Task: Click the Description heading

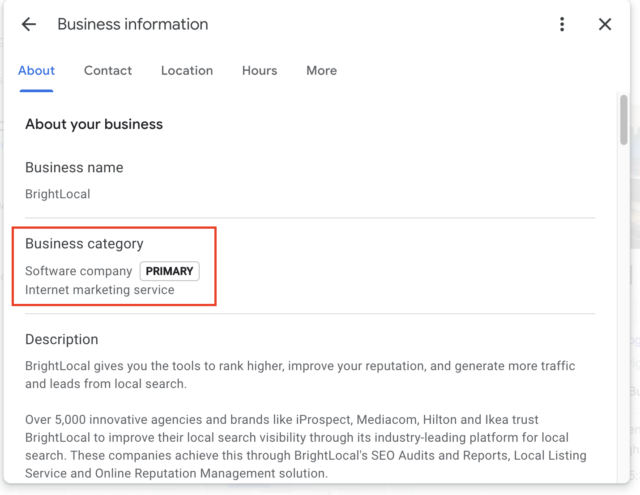Action: [62, 340]
